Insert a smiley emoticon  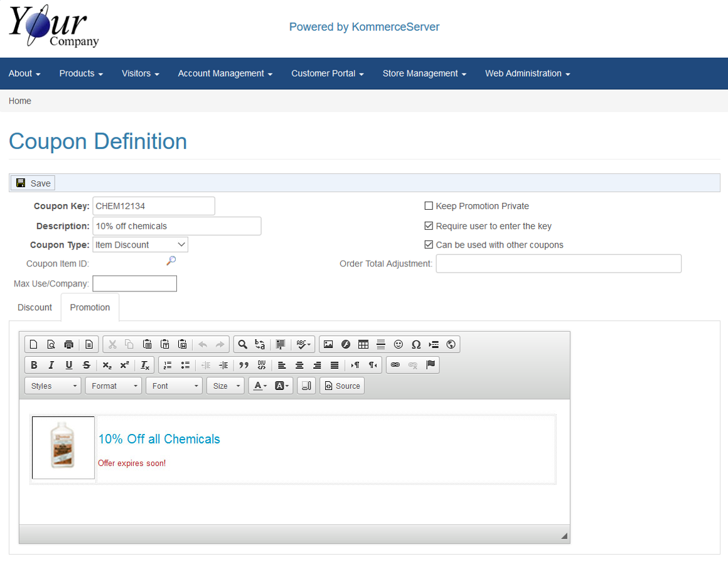(x=399, y=344)
